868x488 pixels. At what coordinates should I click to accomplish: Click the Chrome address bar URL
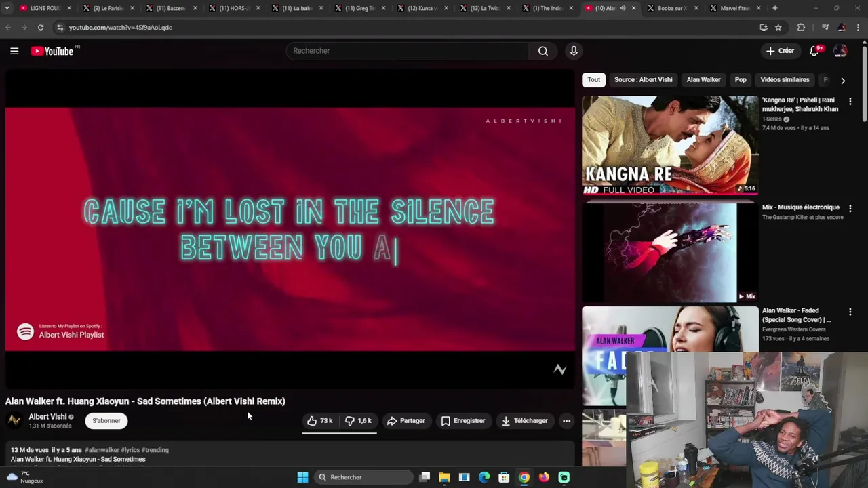pos(120,28)
